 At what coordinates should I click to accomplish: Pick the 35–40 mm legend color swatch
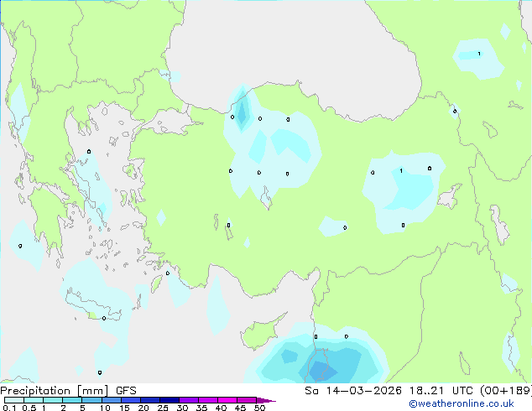[x=208, y=400]
